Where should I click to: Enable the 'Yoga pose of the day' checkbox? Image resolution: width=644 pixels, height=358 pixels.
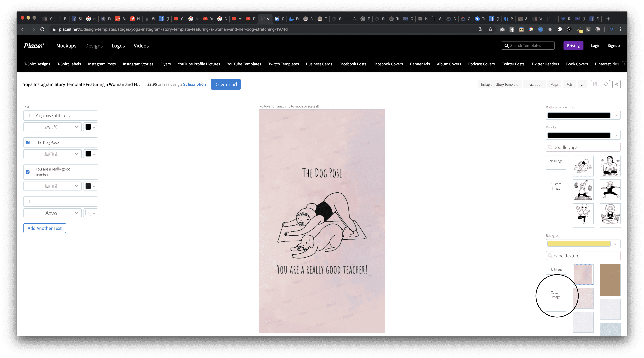click(28, 116)
